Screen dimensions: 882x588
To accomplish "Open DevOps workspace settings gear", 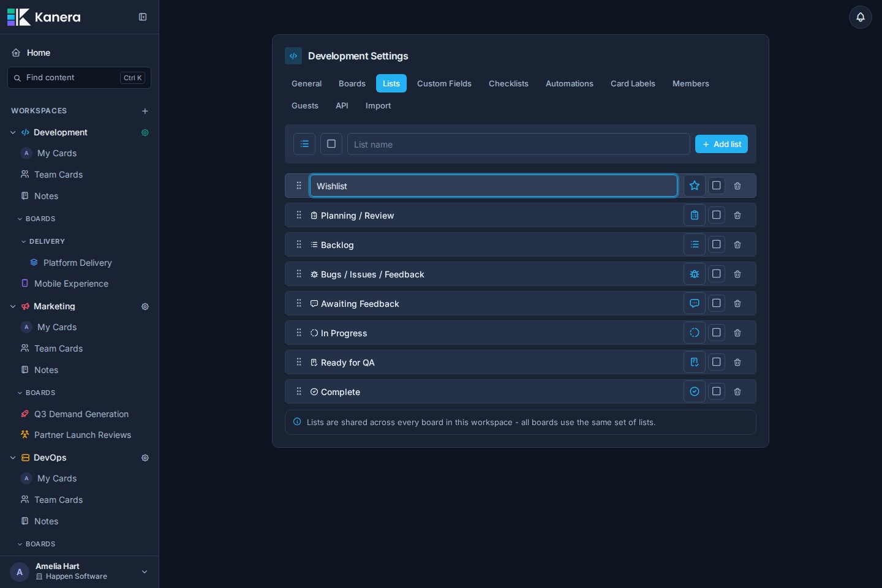I will point(145,458).
